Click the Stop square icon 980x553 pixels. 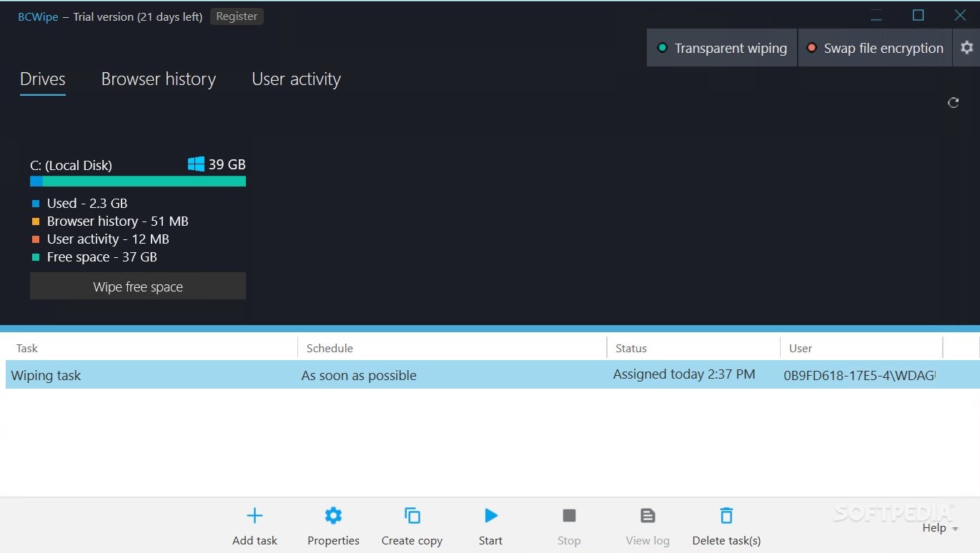coord(569,516)
